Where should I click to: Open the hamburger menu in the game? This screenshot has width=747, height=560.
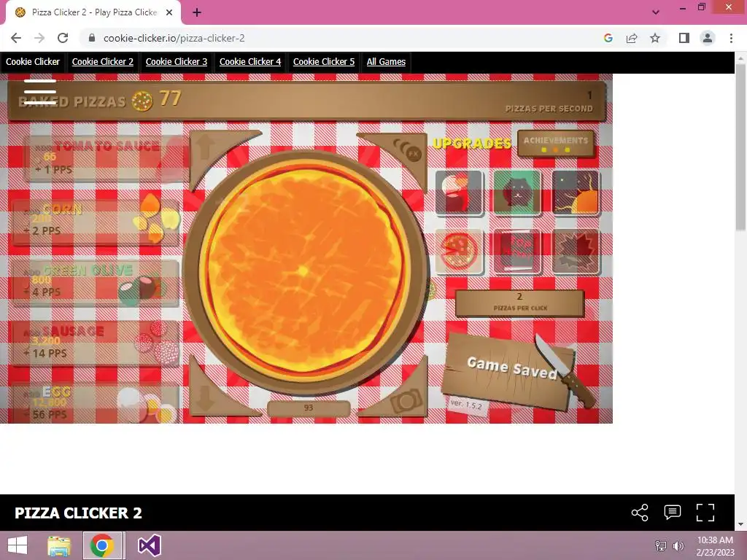coord(40,91)
